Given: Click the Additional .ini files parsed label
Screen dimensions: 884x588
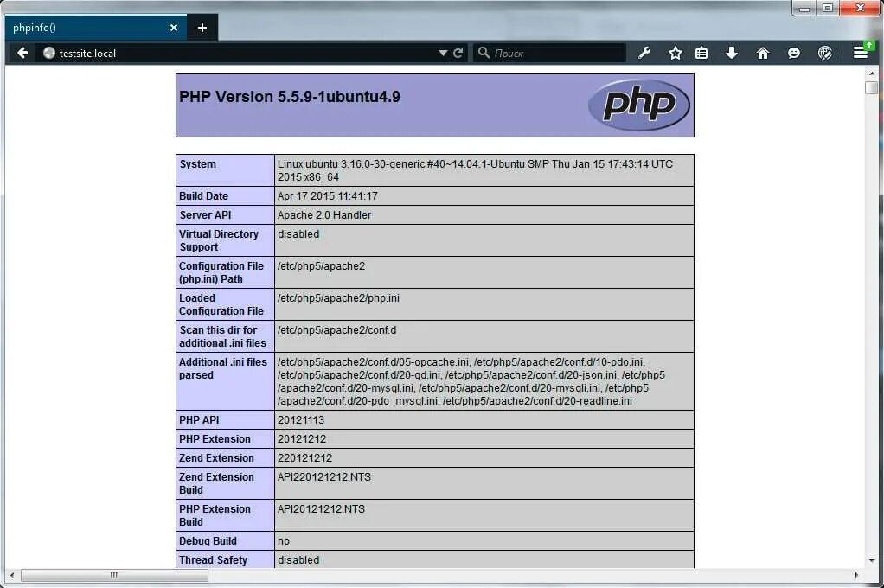Looking at the screenshot, I should click(x=222, y=368).
